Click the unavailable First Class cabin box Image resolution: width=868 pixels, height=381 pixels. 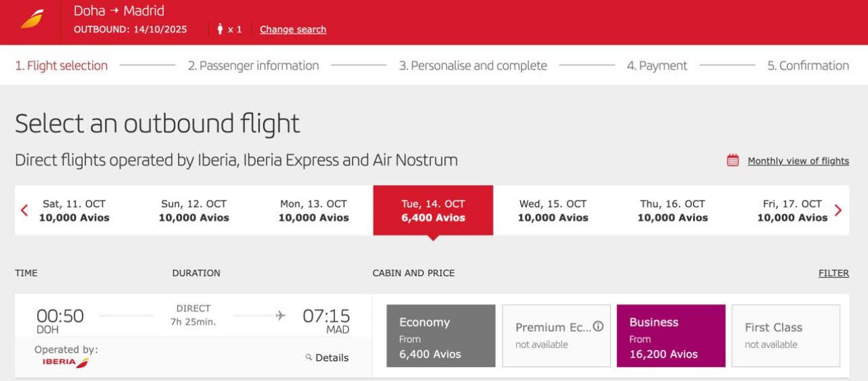785,336
